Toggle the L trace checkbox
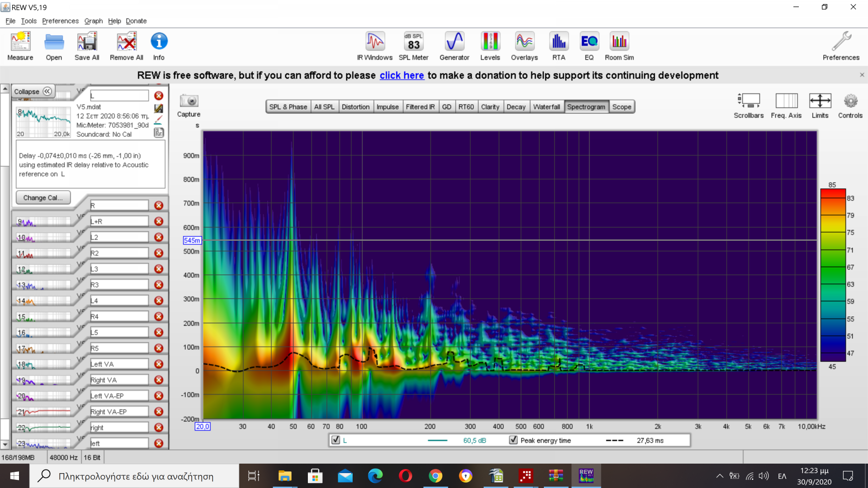Screen dimensions: 868x488 [x=335, y=440]
